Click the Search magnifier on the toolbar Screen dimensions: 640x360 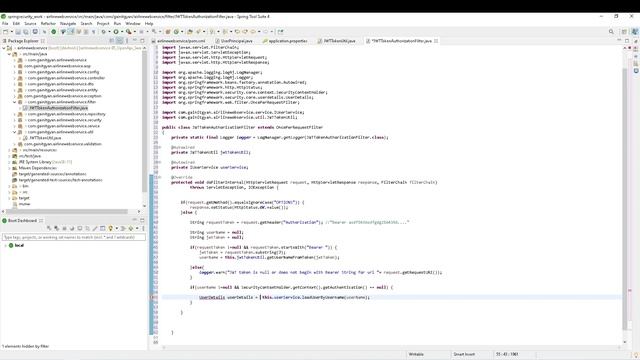coord(611,32)
